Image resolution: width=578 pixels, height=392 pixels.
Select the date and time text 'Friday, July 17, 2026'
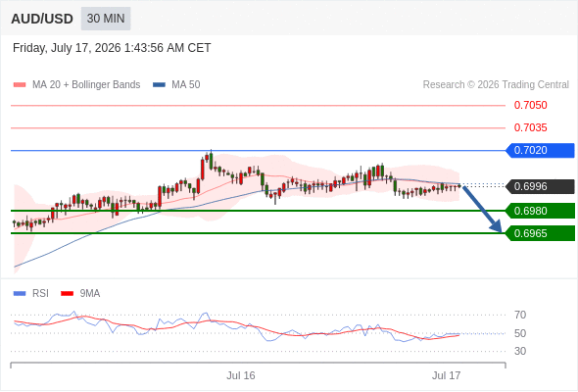click(x=67, y=48)
